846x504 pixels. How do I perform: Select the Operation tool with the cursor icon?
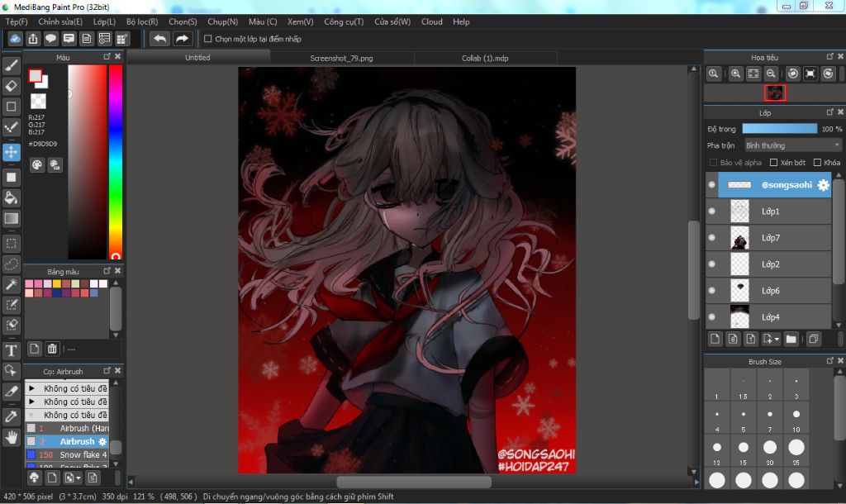pyautogui.click(x=12, y=371)
